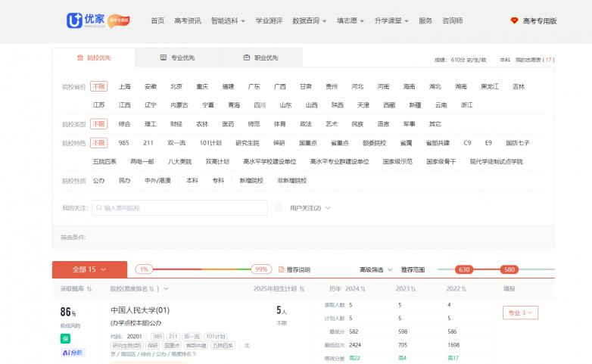Filter schools by province 北京
This screenshot has width=592, height=364.
coord(176,86)
